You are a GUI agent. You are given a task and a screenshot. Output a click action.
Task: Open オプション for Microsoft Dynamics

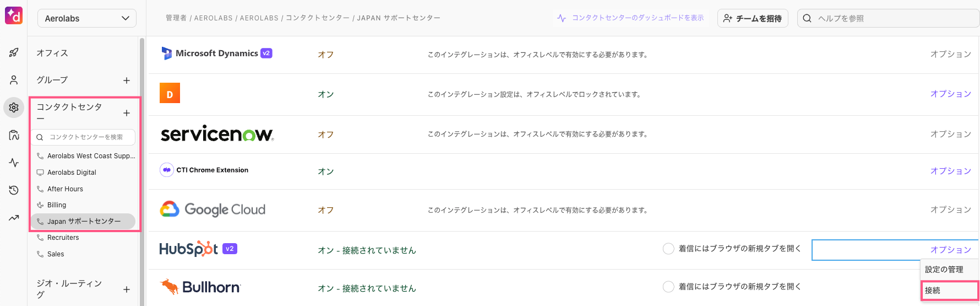click(x=950, y=54)
